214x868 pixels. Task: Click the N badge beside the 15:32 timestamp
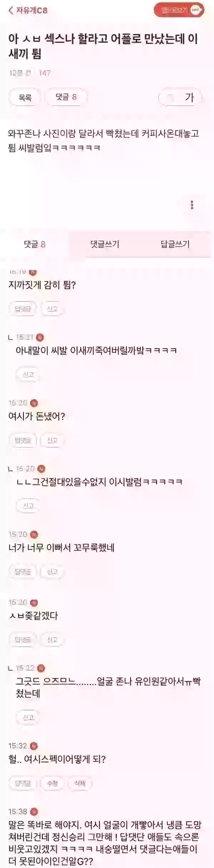coord(34,746)
